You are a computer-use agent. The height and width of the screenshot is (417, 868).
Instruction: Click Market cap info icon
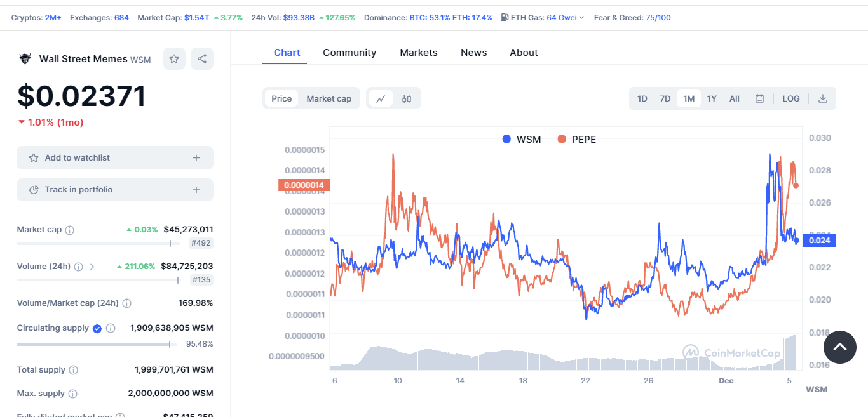70,230
